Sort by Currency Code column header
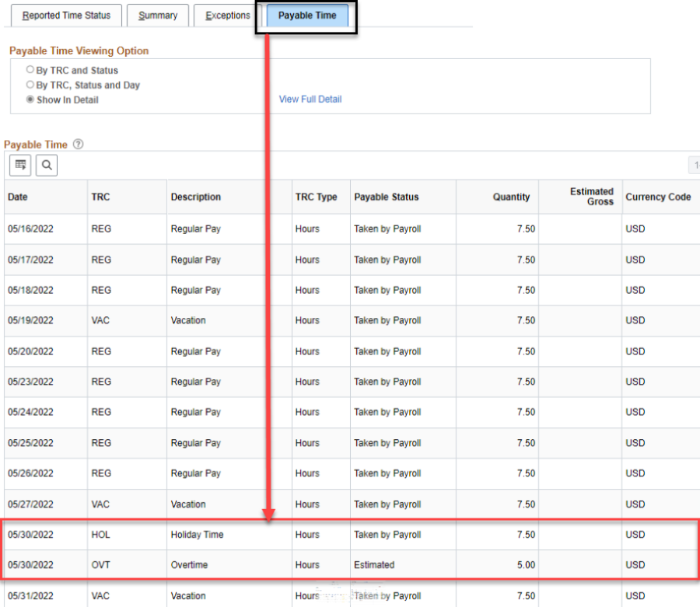 (x=658, y=197)
